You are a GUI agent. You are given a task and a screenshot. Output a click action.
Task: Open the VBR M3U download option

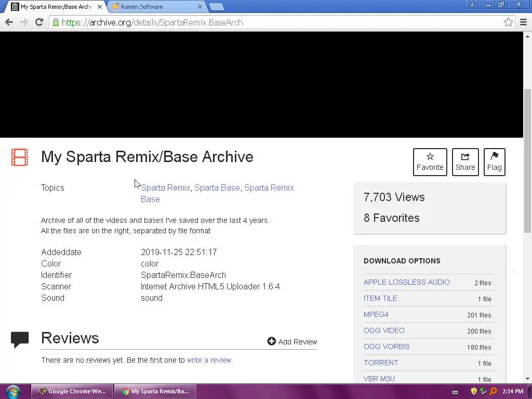pyautogui.click(x=379, y=379)
